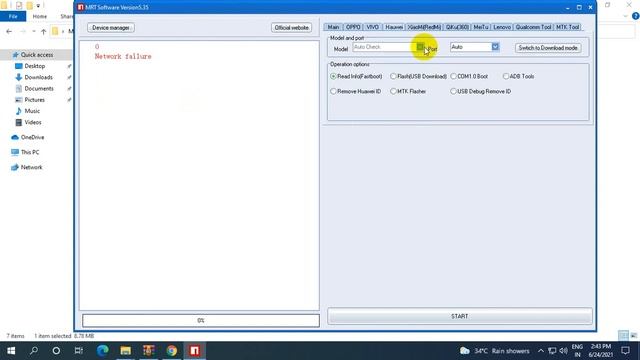Image resolution: width=640 pixels, height=360 pixels.
Task: Select the Huawei tab
Action: point(394,27)
